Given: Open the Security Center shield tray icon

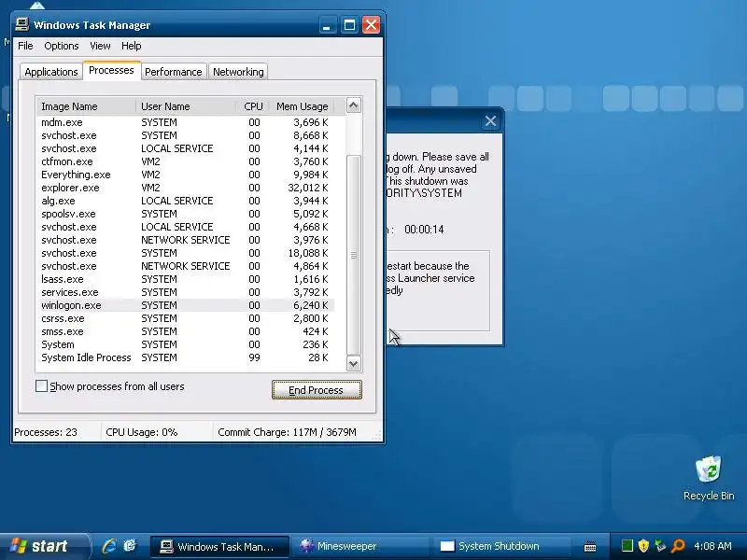Looking at the screenshot, I should click(x=643, y=546).
